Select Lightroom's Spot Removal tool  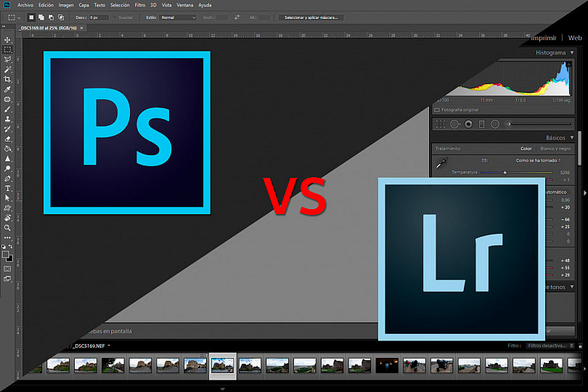click(x=454, y=124)
